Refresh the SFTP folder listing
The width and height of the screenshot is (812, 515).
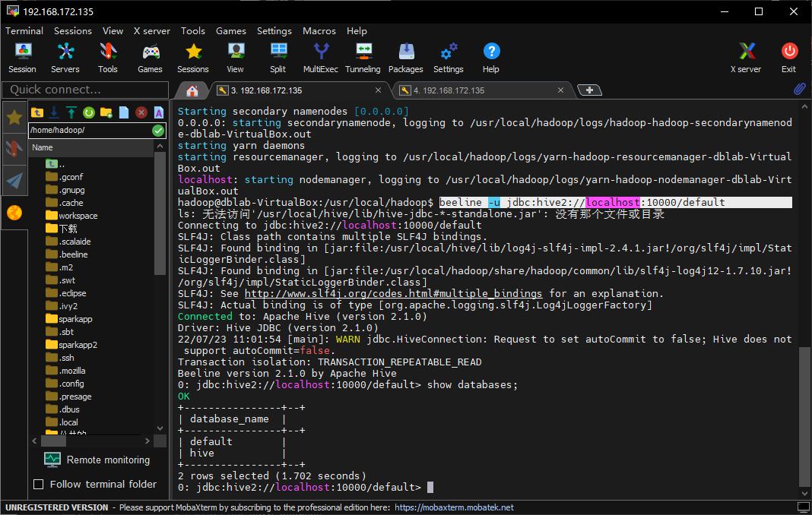click(x=88, y=112)
